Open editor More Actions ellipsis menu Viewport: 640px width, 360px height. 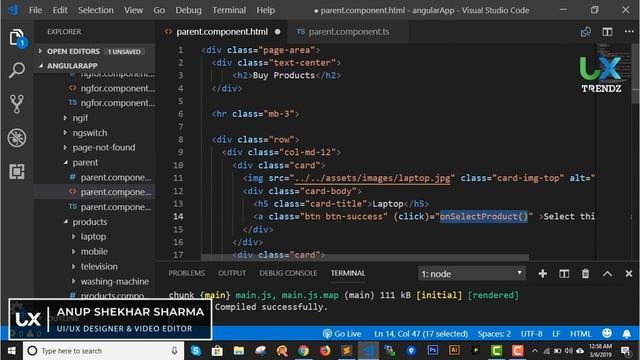point(629,31)
